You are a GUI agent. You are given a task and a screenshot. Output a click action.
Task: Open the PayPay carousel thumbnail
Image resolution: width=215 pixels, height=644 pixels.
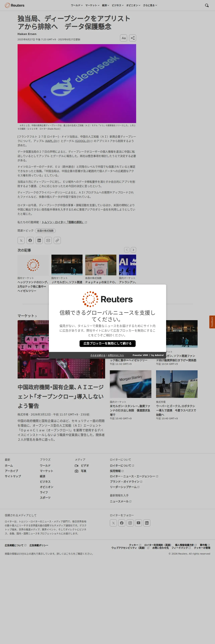coord(101,265)
